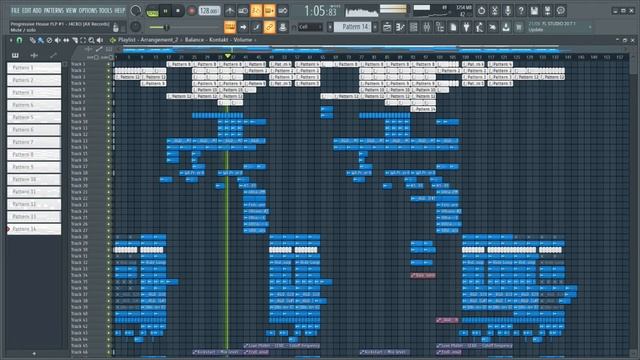Image resolution: width=640 pixels, height=360 pixels.
Task: Open the Piano roll view
Action: [x=400, y=27]
